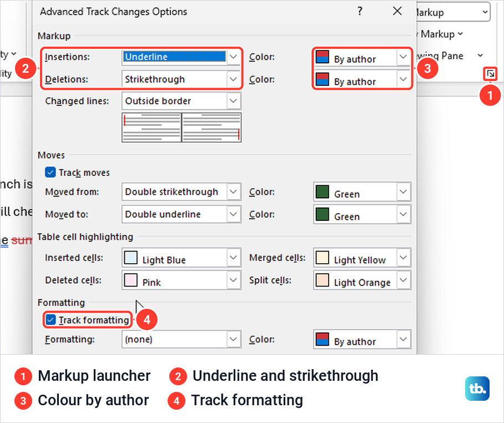Screen dimensions: 504x423
Task: Click the Insertions color swatch
Action: tap(322, 57)
